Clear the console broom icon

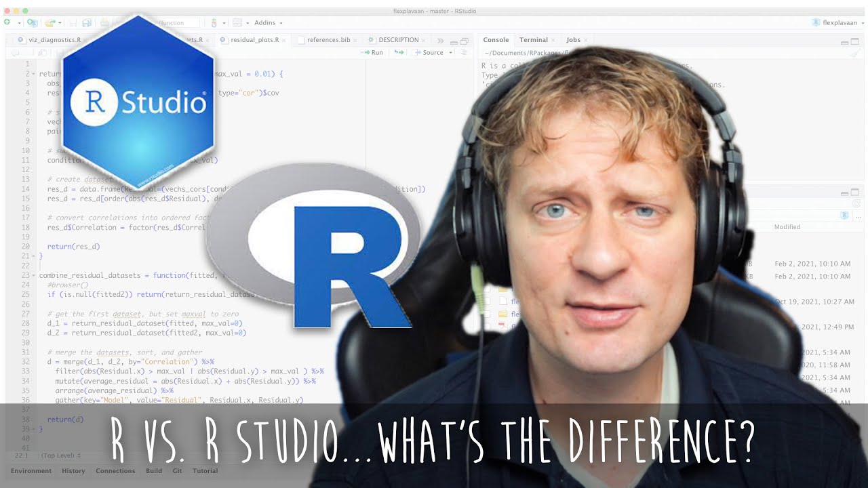(x=855, y=54)
